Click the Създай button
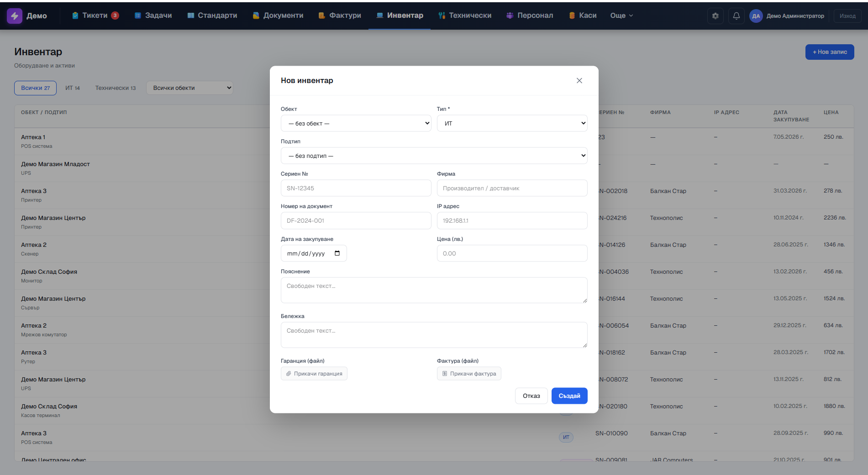This screenshot has height=475, width=868. (x=569, y=396)
